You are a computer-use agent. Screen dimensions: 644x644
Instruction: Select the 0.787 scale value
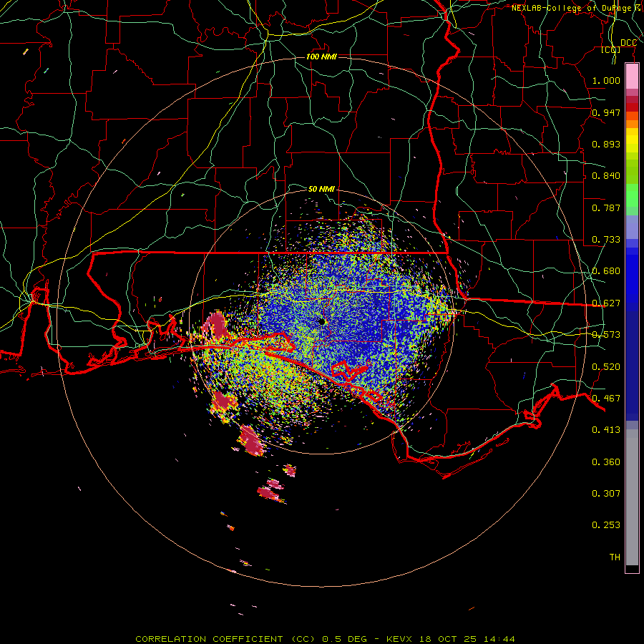(x=606, y=208)
